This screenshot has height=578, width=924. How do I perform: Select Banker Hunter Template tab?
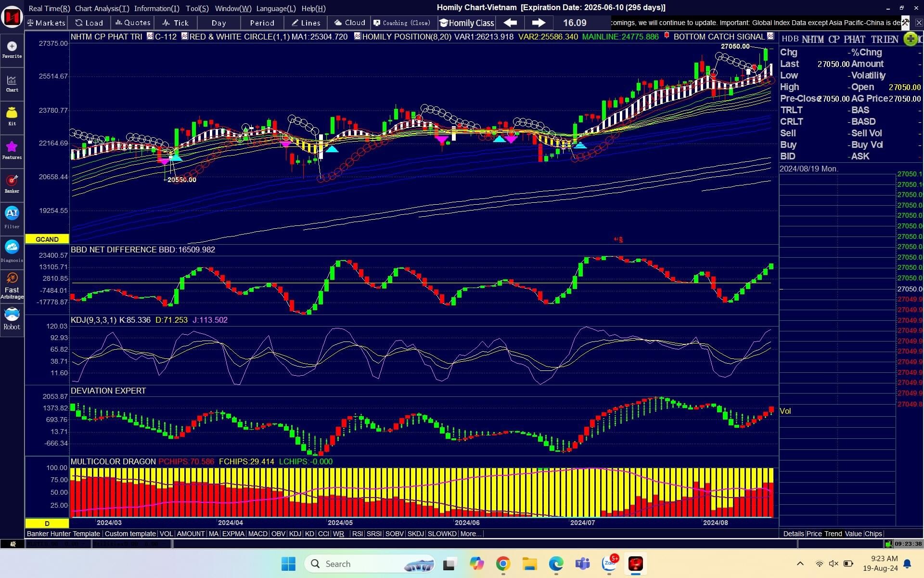pos(64,534)
